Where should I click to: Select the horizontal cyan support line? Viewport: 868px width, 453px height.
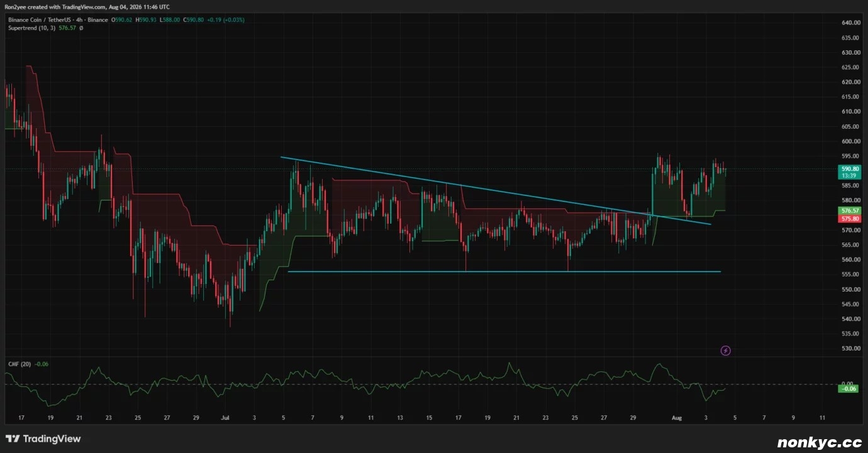click(504, 271)
